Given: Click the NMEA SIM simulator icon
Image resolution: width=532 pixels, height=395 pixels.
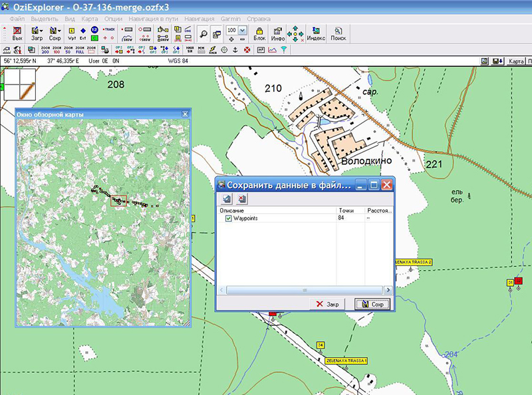Looking at the screenshot, I should [190, 50].
